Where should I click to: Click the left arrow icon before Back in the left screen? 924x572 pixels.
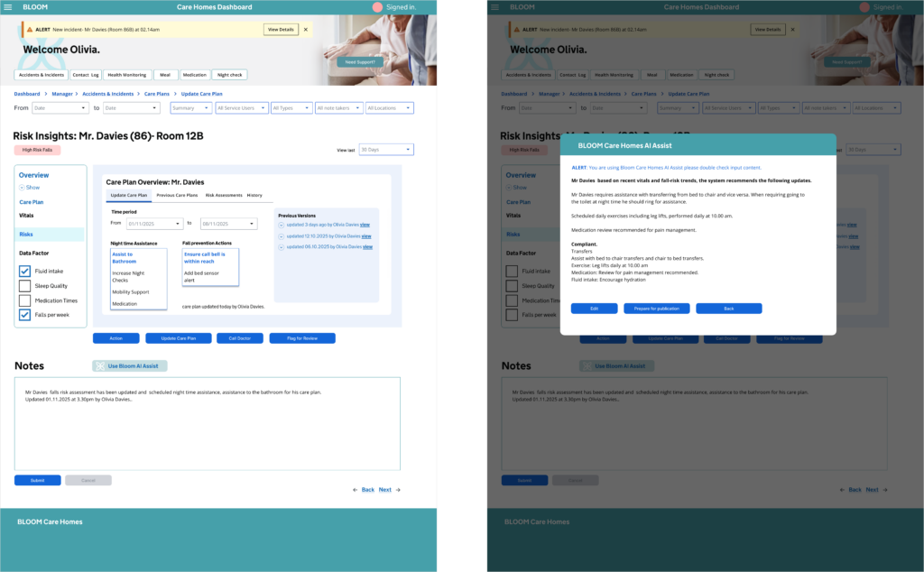pyautogui.click(x=355, y=490)
